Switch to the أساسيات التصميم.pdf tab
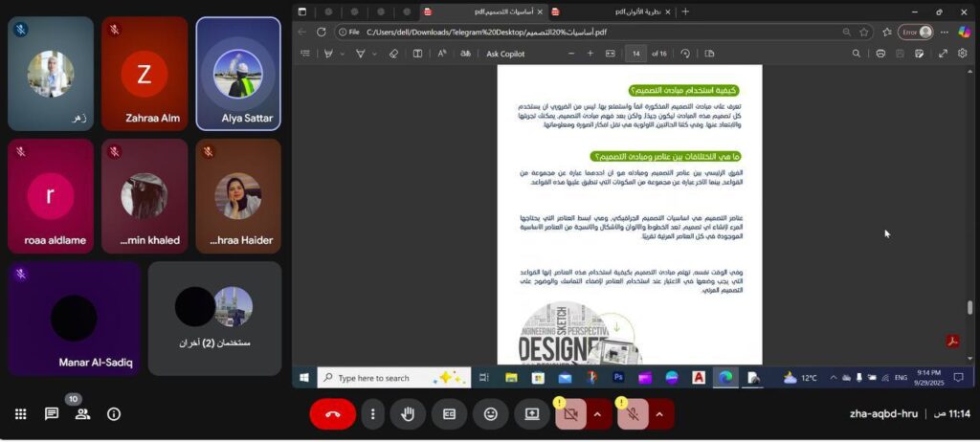Image resolution: width=980 pixels, height=442 pixels. pyautogui.click(x=482, y=11)
